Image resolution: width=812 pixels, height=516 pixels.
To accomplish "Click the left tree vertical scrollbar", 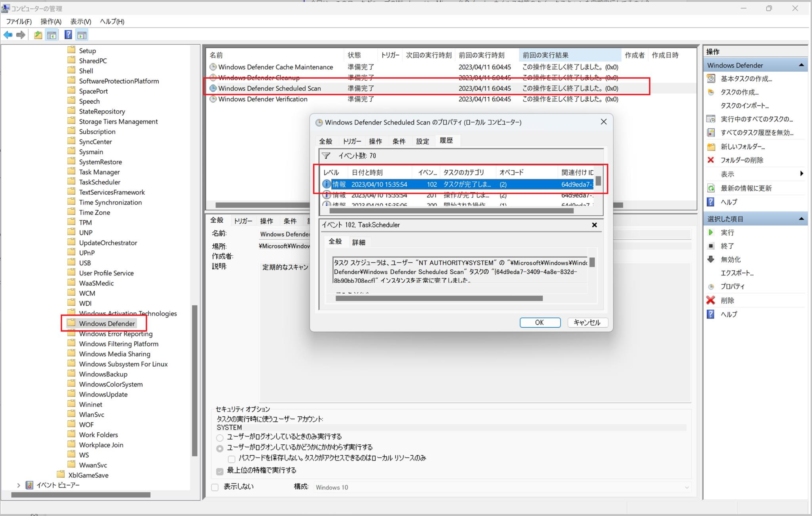I will pos(194,380).
